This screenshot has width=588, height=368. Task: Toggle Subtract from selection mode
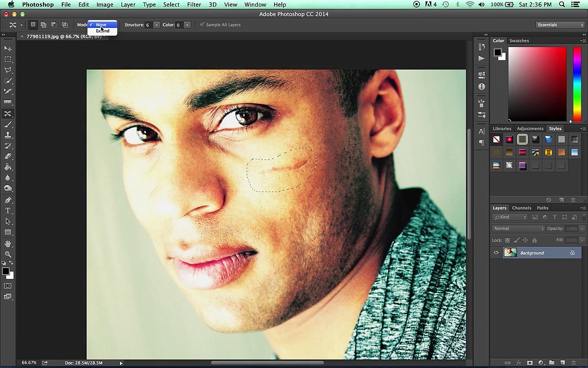tap(54, 25)
